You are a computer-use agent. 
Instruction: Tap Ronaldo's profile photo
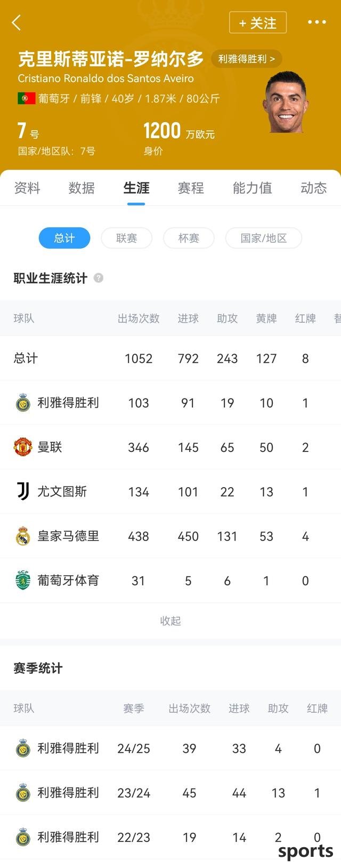tap(285, 102)
